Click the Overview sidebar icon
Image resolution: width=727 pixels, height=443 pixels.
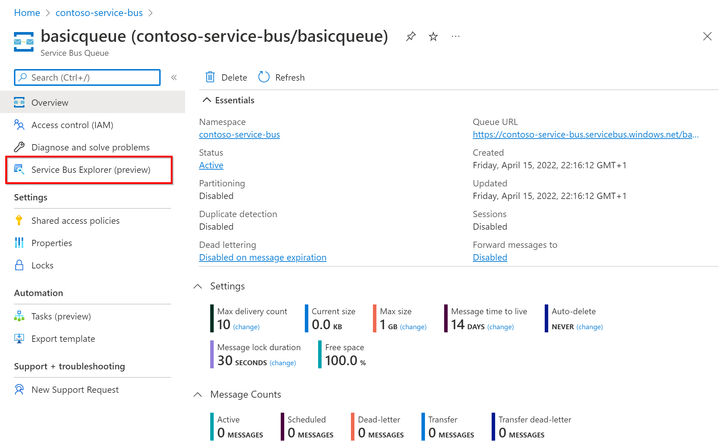tap(19, 103)
